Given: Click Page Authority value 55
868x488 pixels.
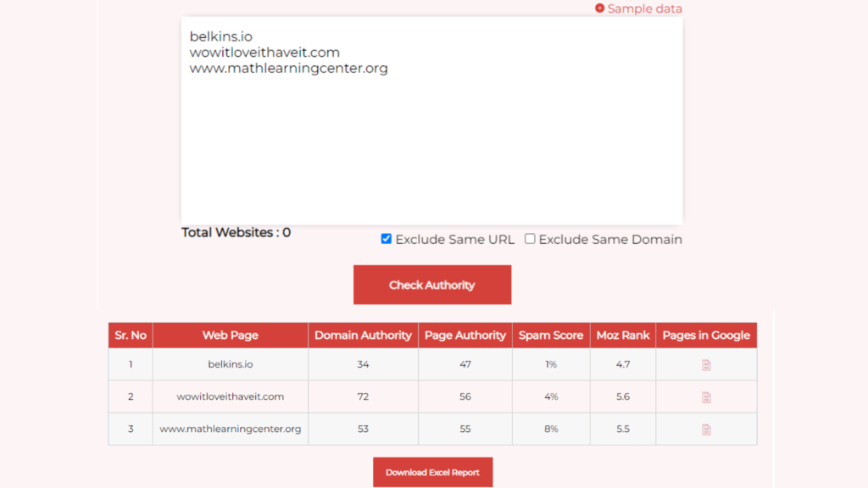Looking at the screenshot, I should click(465, 429).
